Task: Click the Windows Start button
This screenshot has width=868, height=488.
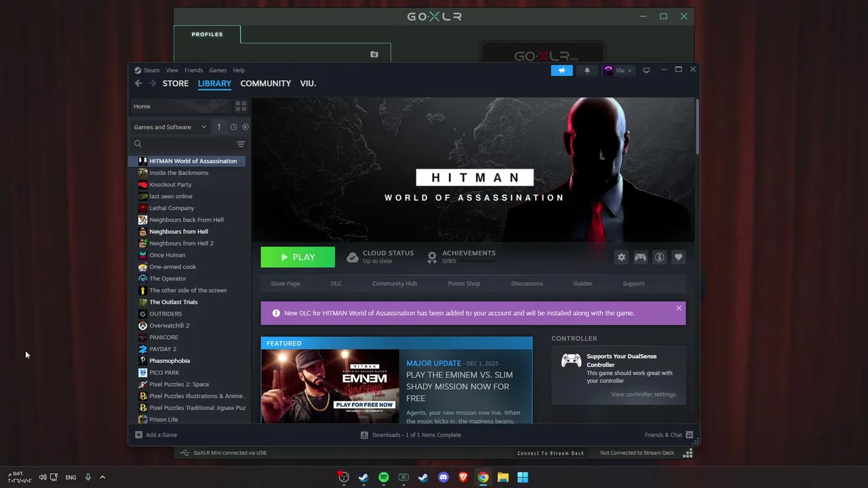Action: point(523,477)
